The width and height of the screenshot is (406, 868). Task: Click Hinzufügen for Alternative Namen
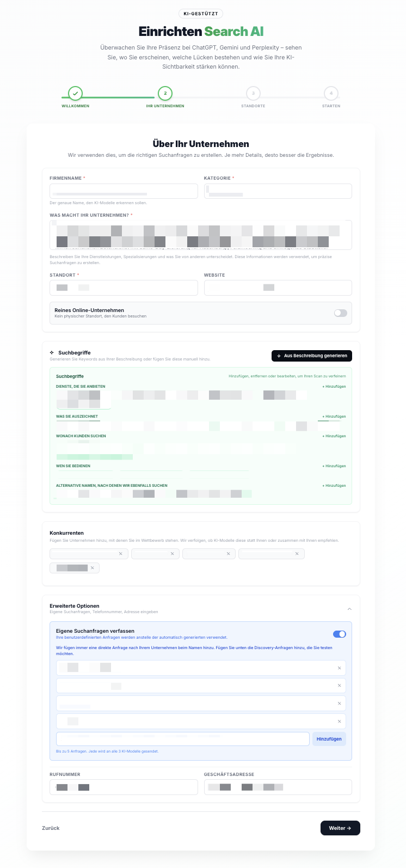tap(334, 486)
